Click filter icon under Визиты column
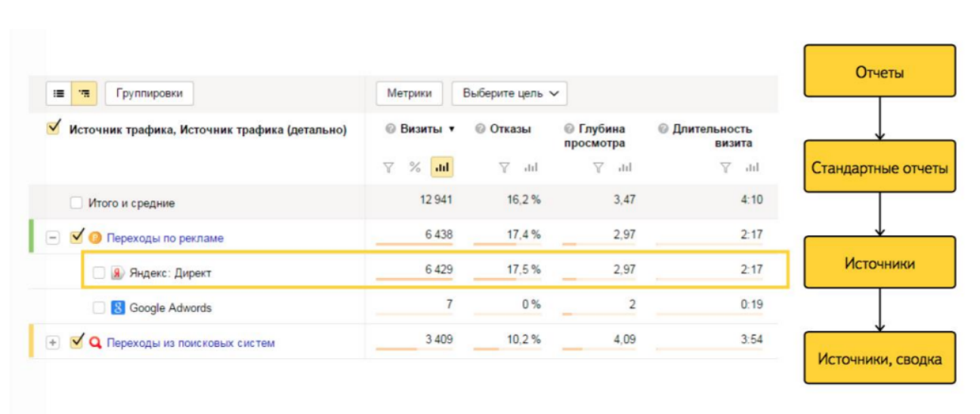The image size is (980, 414). [x=388, y=168]
